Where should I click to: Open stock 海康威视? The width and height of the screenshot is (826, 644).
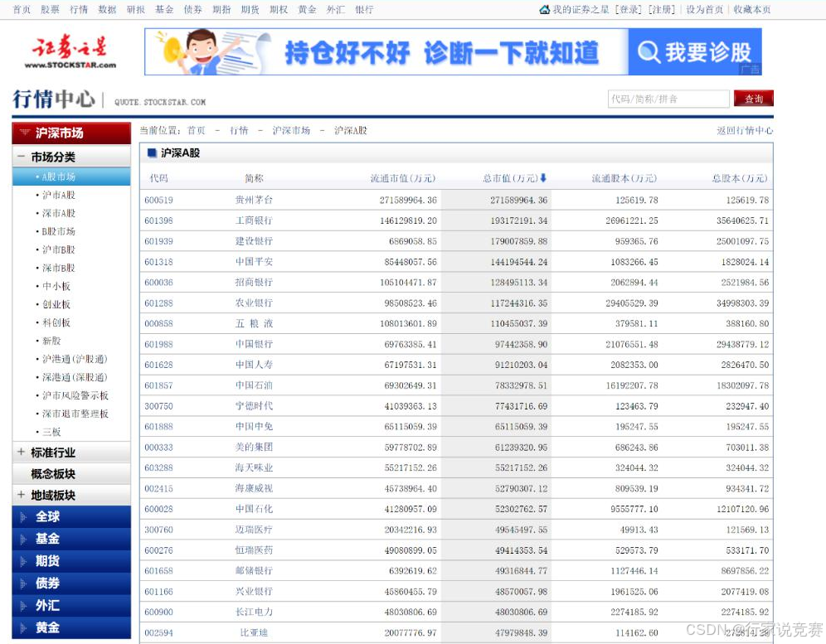[254, 488]
